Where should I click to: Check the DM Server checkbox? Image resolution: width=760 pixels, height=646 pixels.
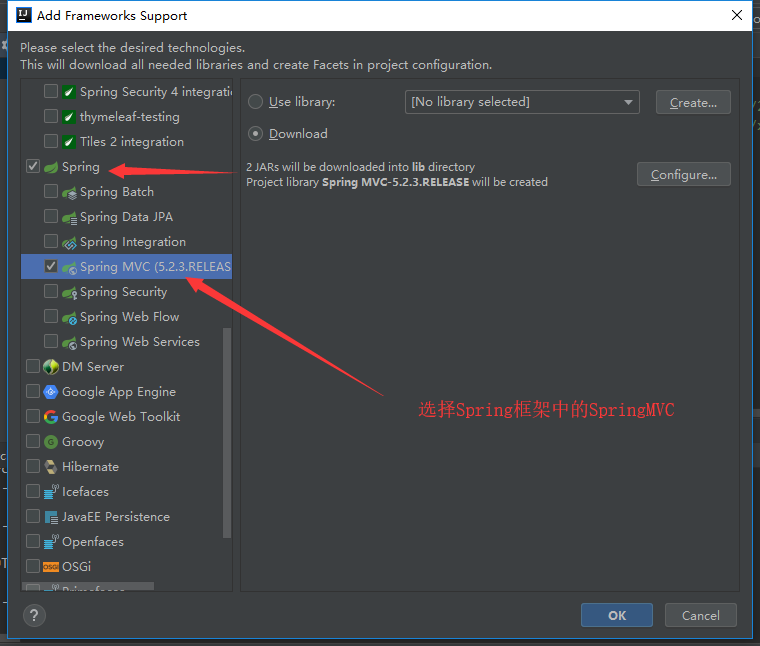[x=33, y=366]
